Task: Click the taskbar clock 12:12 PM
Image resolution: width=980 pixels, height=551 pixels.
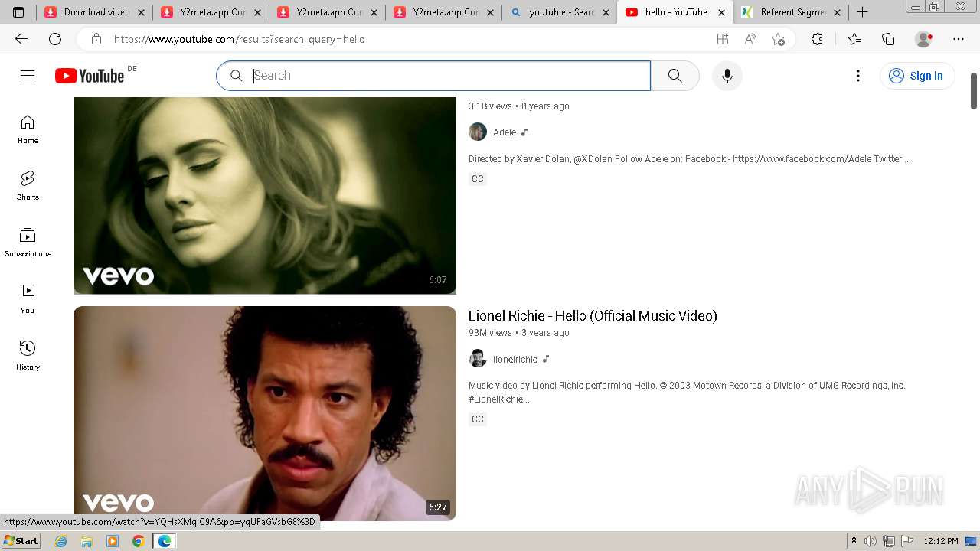Action: click(x=941, y=541)
